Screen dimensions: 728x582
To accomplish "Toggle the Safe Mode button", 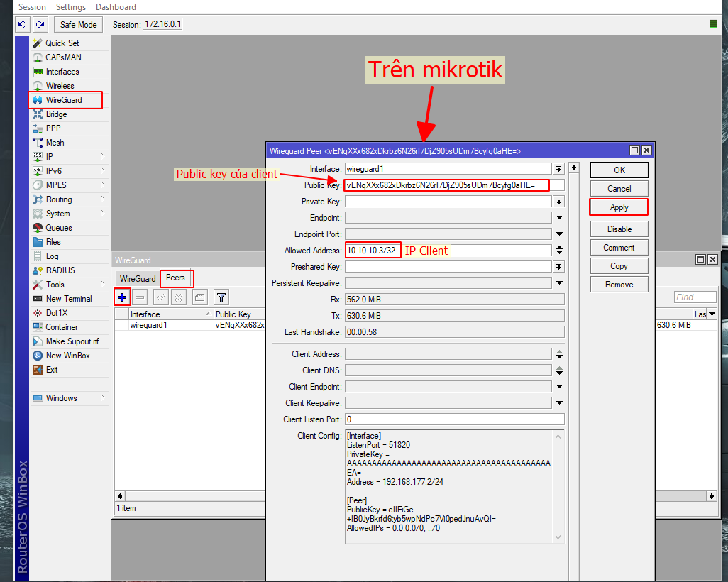I will pos(78,24).
